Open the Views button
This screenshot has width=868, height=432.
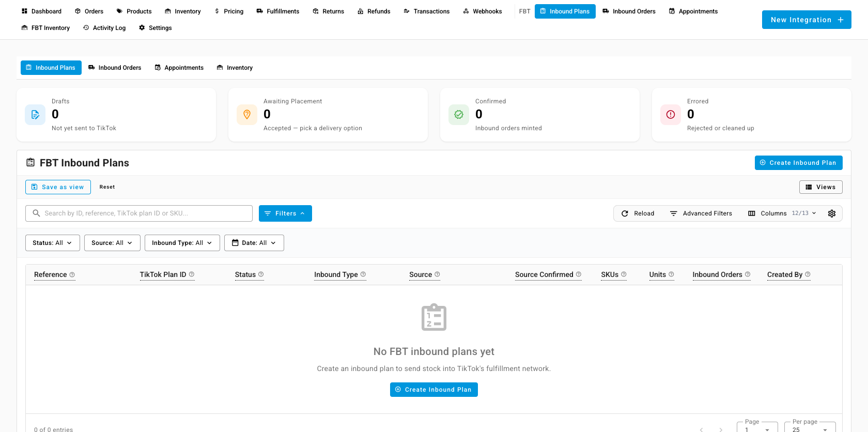pyautogui.click(x=821, y=187)
